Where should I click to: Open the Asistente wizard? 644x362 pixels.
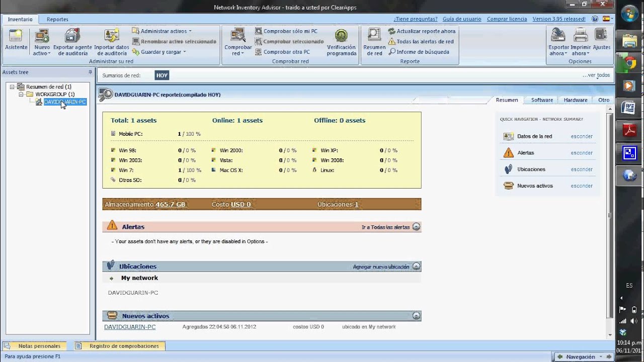(x=16, y=40)
